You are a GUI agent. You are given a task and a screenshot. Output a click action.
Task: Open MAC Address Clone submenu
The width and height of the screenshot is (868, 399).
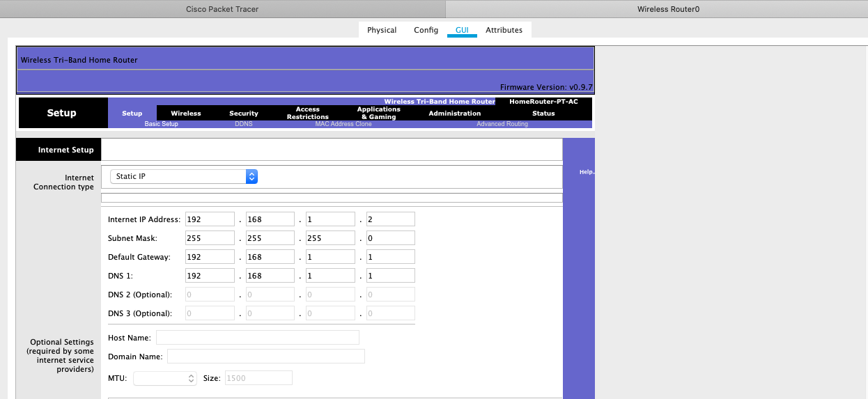click(343, 124)
